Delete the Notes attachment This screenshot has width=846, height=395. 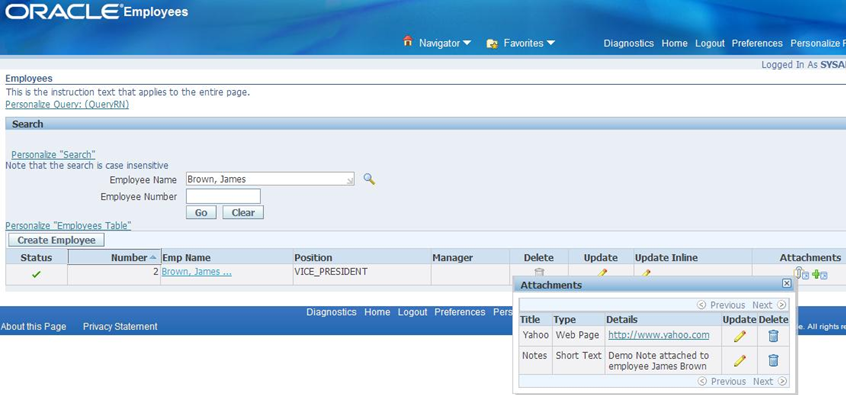(773, 360)
